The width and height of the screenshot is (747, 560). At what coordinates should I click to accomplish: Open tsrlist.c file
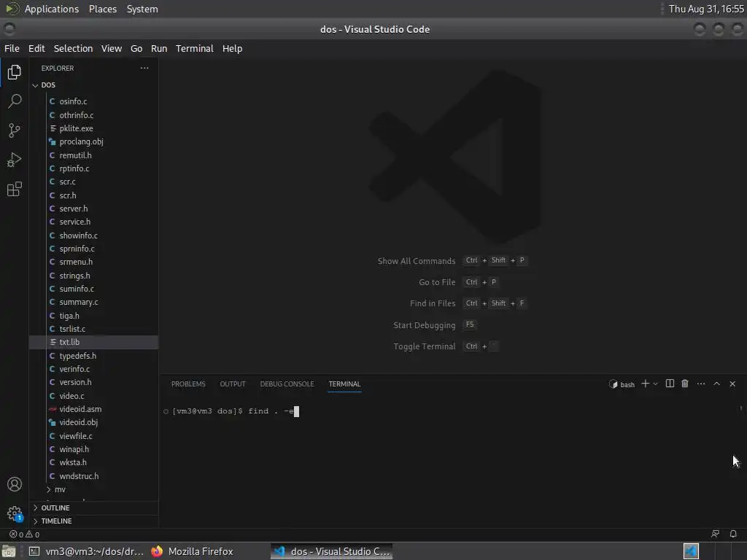pos(93,329)
